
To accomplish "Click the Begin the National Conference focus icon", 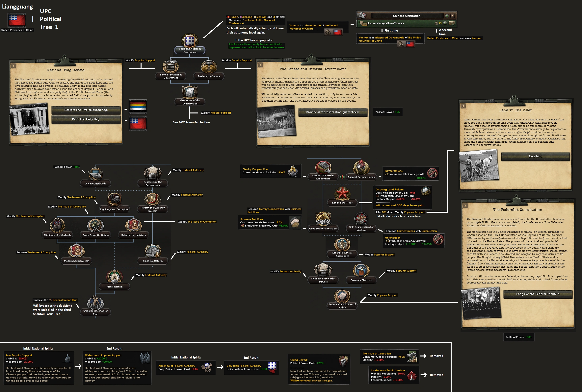I will point(190,40).
